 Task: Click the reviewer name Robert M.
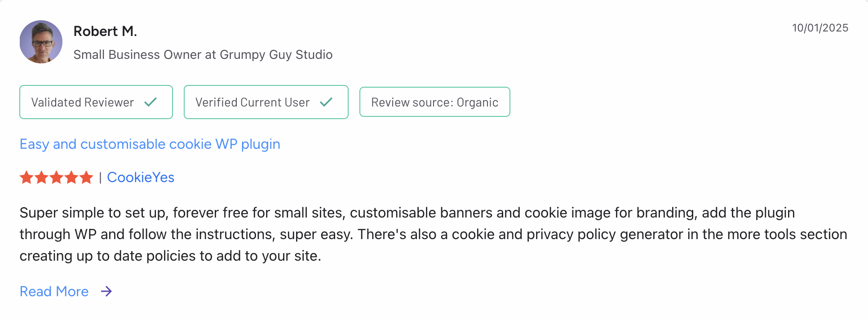[105, 31]
